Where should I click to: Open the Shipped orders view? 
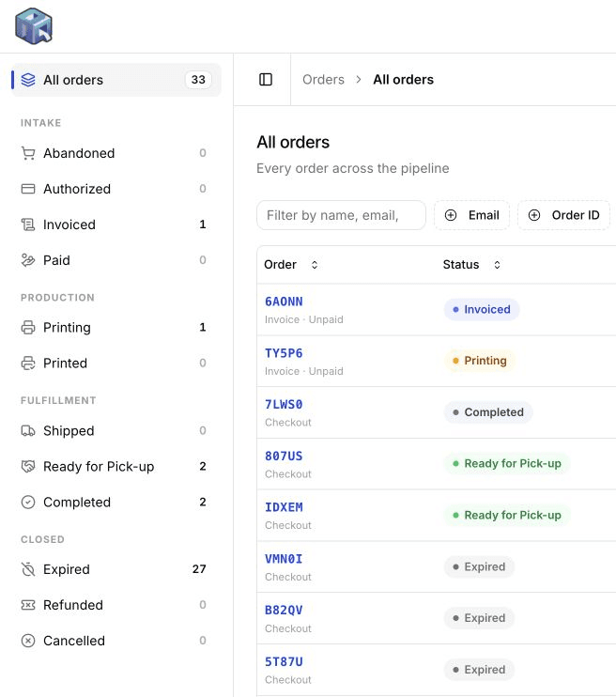coord(116,431)
